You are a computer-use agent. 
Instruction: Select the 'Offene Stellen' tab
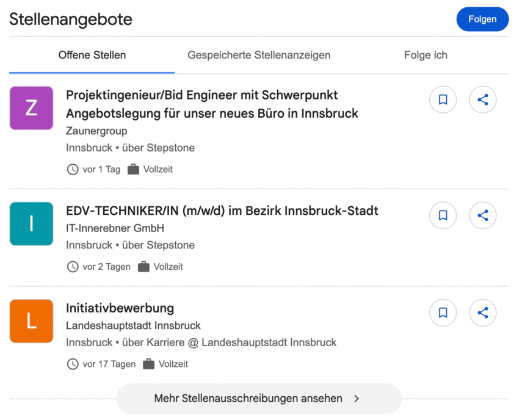pyautogui.click(x=92, y=55)
